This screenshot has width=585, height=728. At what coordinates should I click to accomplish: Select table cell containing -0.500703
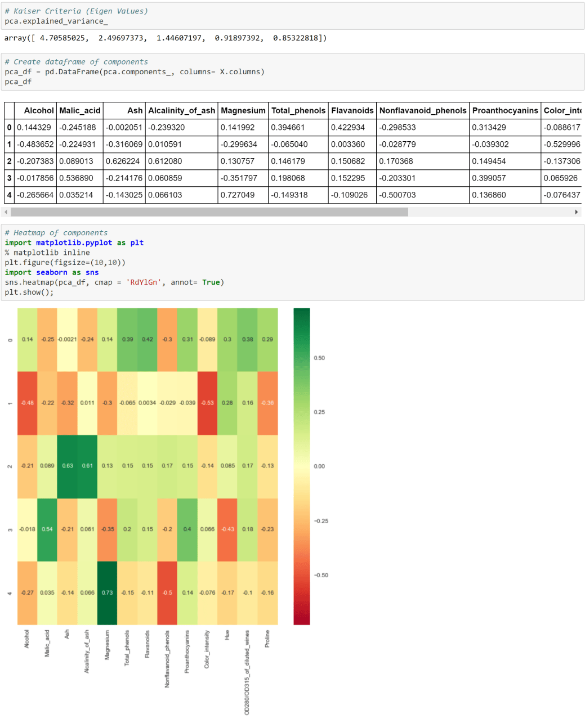click(x=423, y=195)
